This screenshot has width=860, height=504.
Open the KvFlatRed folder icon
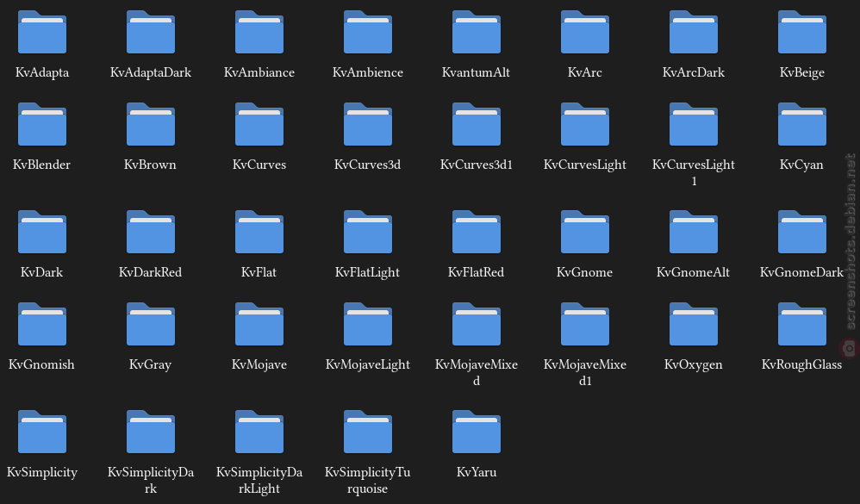click(477, 232)
